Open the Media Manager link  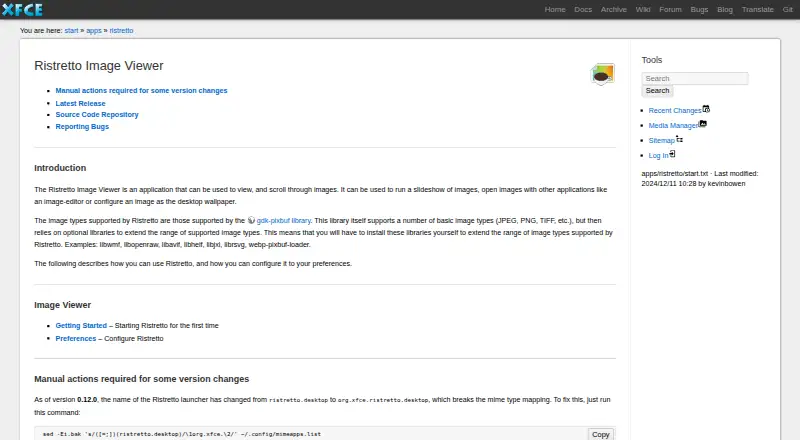tap(673, 126)
